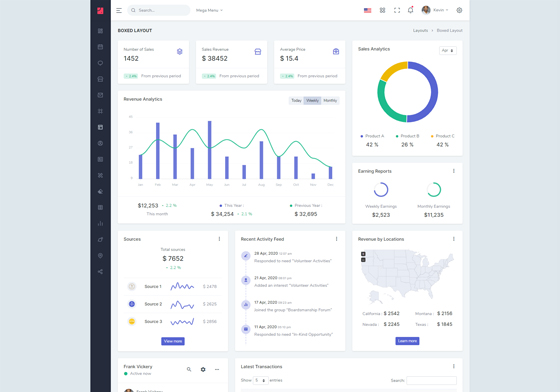Switch Revenue Analytics to Monthly
Screen dimensions: 560x392
pos(330,101)
